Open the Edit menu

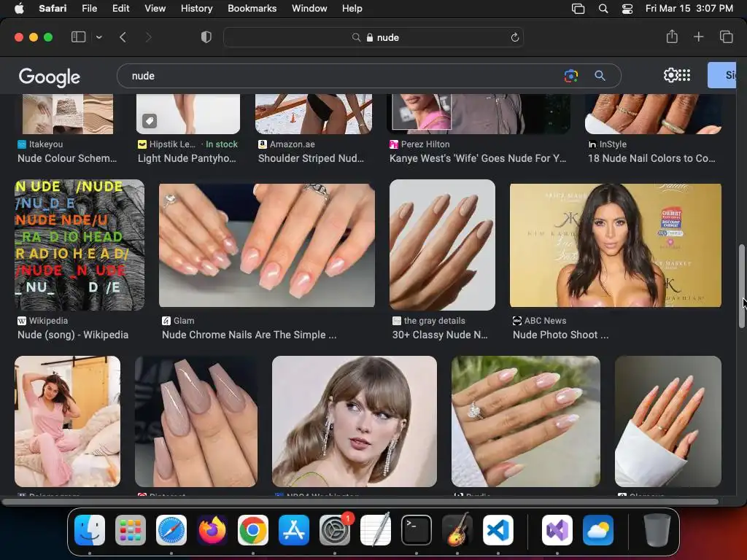(x=120, y=8)
